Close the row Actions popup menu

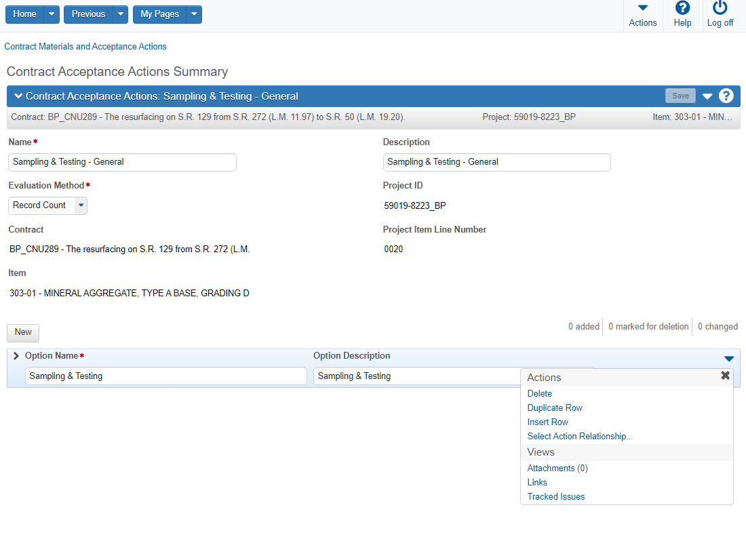[725, 376]
